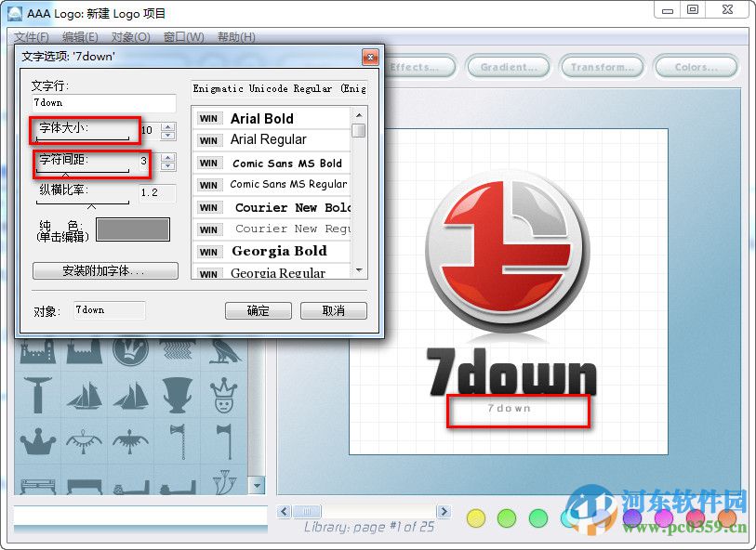
Task: Open the 窗口(W) menu
Action: pyautogui.click(x=183, y=37)
